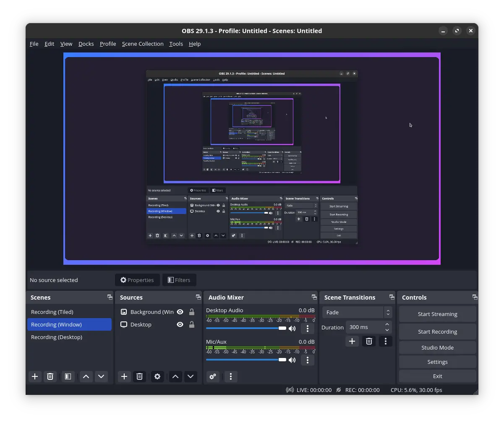Click the Background (Win source image icon
The height and width of the screenshot is (423, 504).
tap(124, 312)
